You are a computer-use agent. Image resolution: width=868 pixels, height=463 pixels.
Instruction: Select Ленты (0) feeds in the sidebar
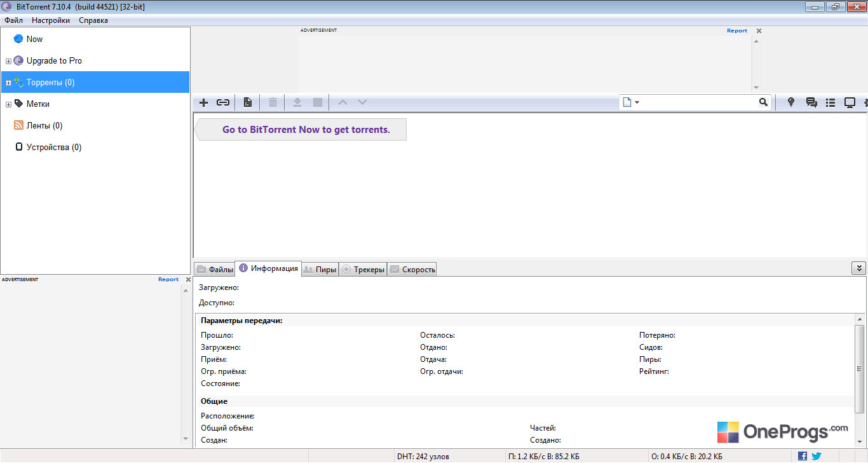pos(95,125)
